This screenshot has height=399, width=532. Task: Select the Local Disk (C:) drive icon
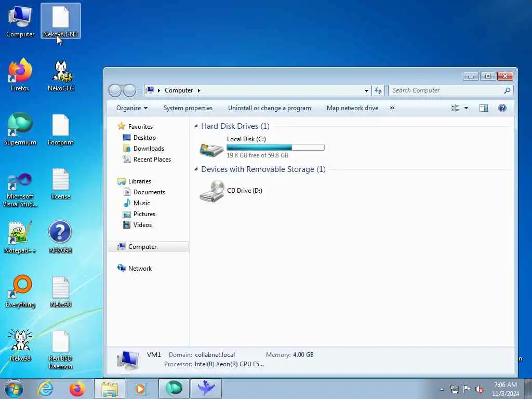pyautogui.click(x=211, y=149)
